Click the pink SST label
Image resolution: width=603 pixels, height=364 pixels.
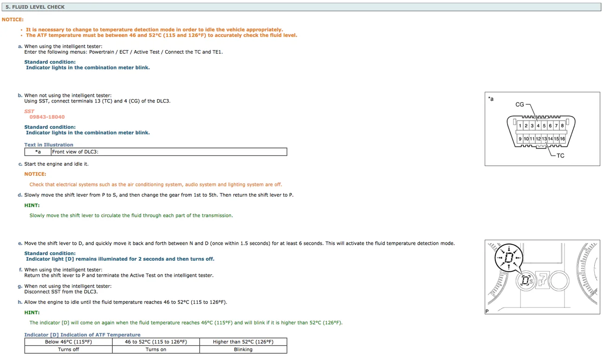(29, 111)
